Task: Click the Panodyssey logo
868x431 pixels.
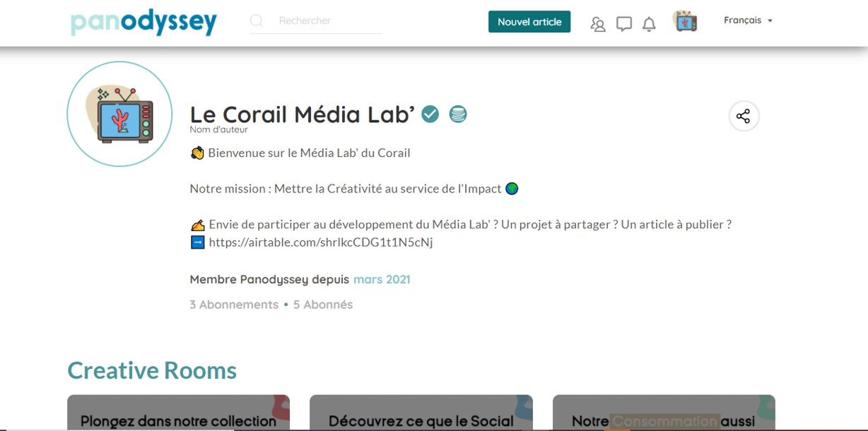Action: pyautogui.click(x=143, y=22)
